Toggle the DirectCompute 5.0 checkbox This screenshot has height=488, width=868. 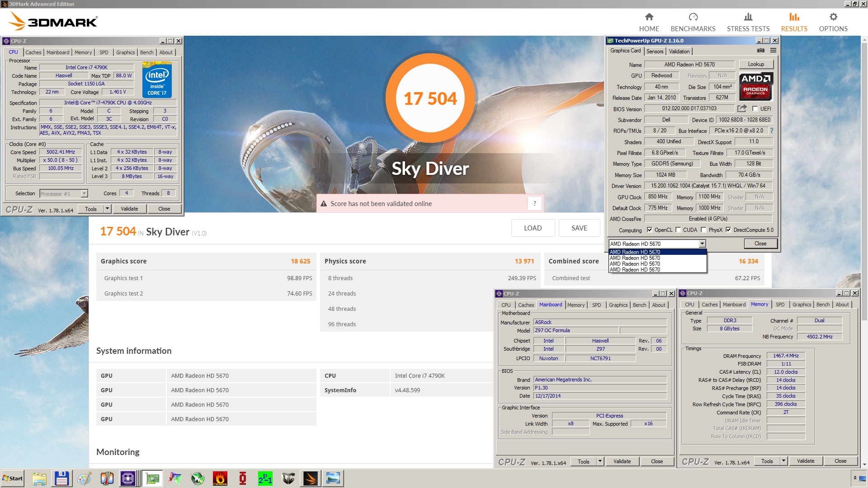[x=728, y=230]
